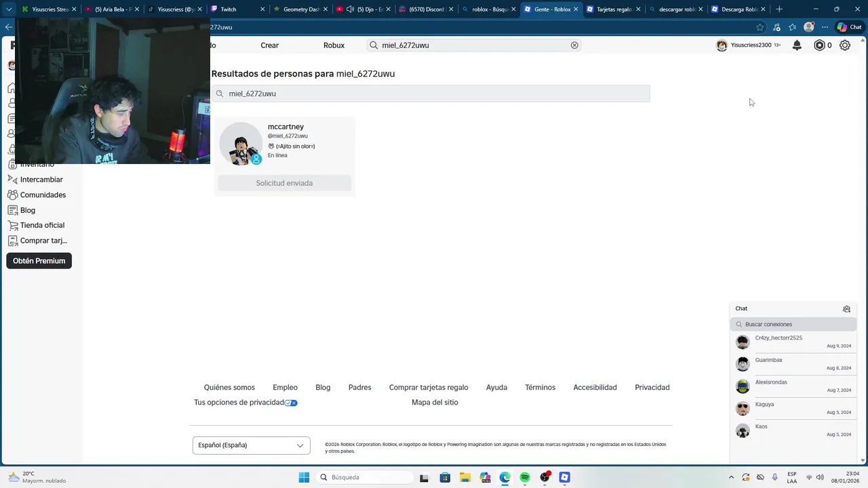This screenshot has height=488, width=868.
Task: Open Windows Start menu
Action: [304, 477]
